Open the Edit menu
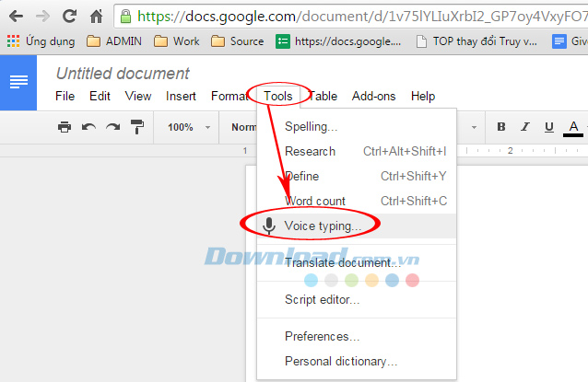 (100, 97)
